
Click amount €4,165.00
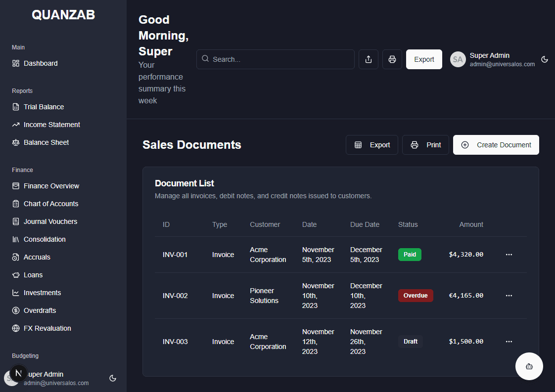(x=466, y=296)
